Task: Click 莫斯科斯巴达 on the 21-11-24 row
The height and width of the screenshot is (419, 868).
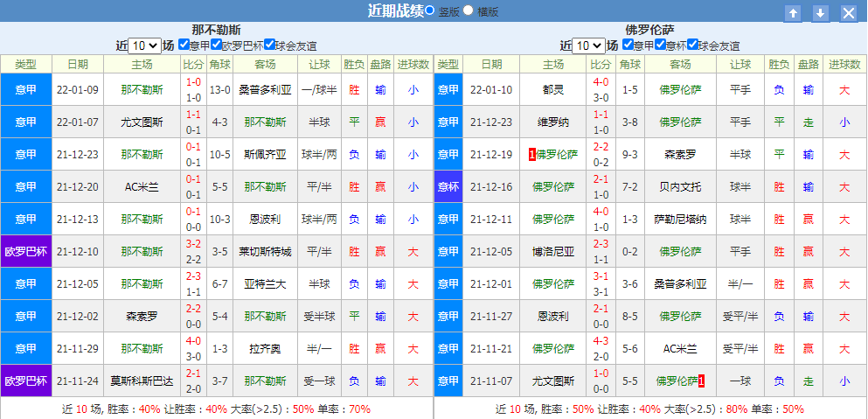Action: (142, 381)
